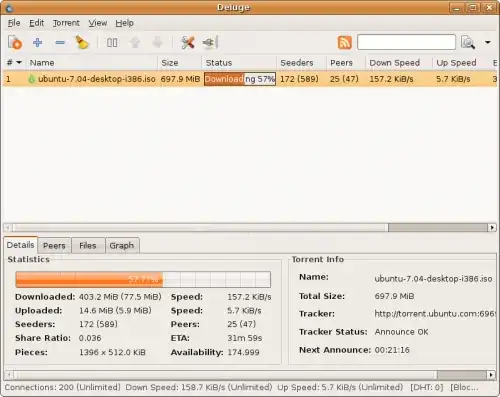Open the Torrent menu

[66, 23]
